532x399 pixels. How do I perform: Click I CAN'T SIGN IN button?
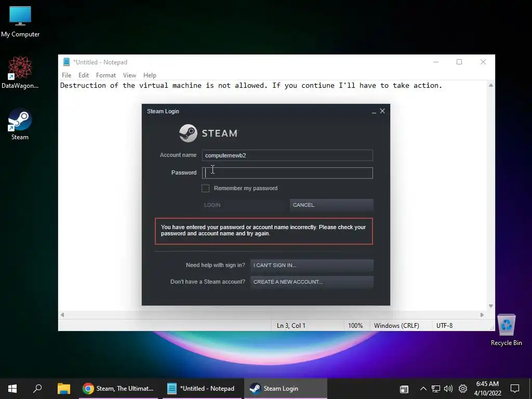tap(312, 265)
